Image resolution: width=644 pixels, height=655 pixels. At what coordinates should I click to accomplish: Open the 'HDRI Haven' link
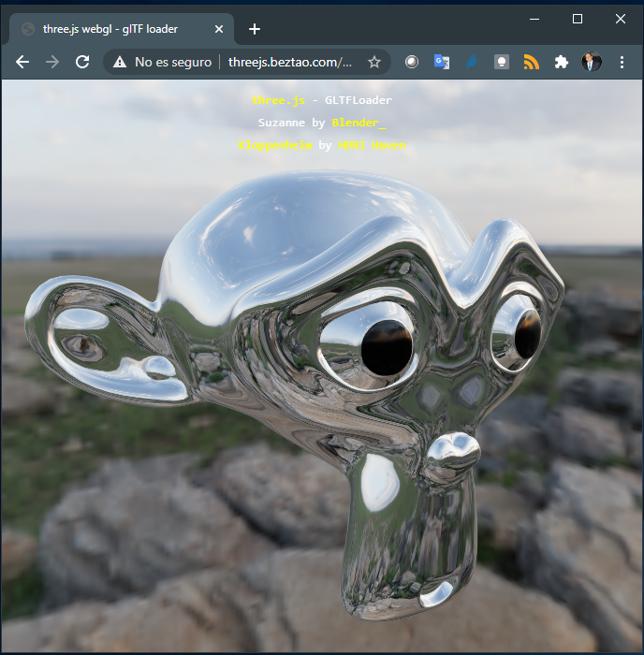point(372,145)
